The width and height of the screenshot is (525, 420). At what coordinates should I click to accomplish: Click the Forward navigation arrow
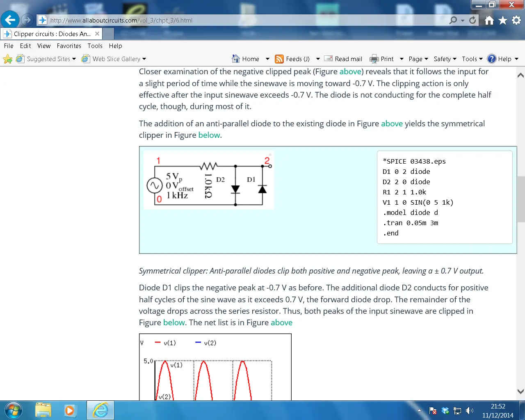click(27, 20)
